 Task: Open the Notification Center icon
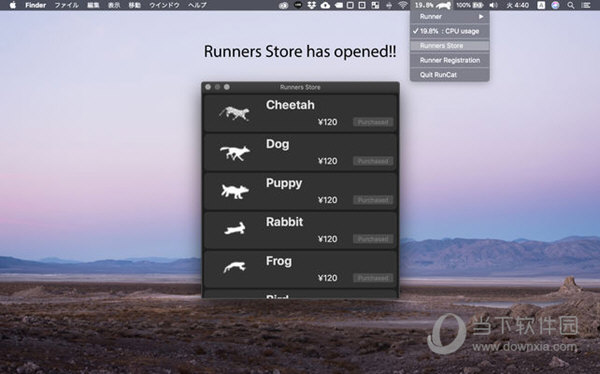coord(585,5)
